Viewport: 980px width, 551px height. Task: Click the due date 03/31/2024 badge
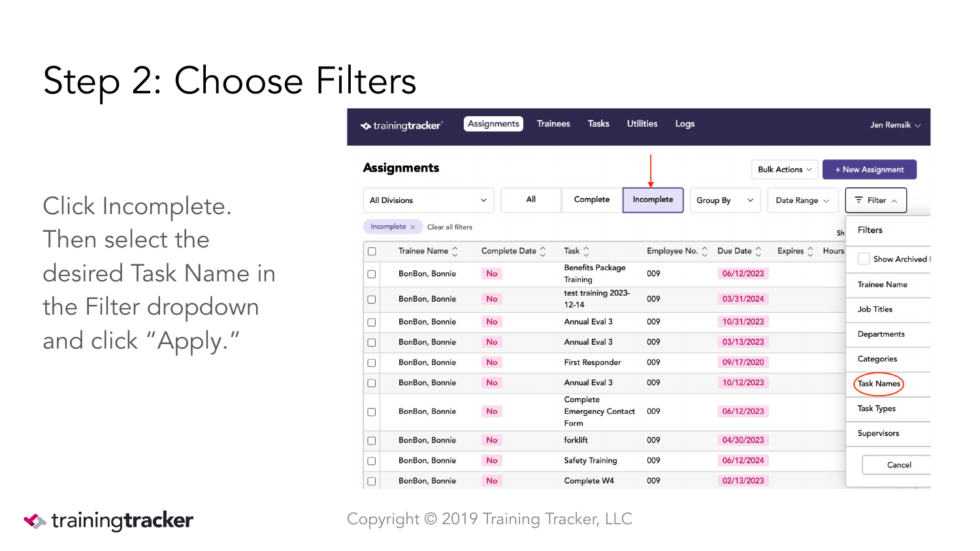[x=743, y=300]
